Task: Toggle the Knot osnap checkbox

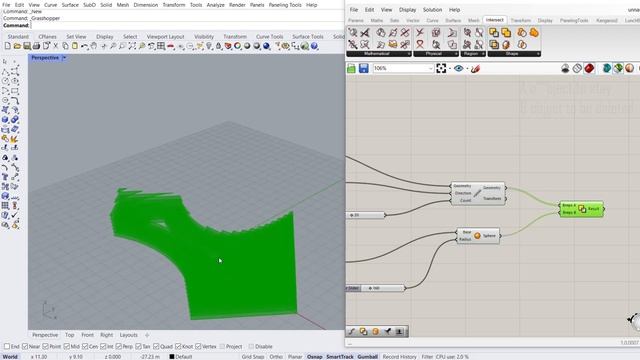Action: coord(178,346)
